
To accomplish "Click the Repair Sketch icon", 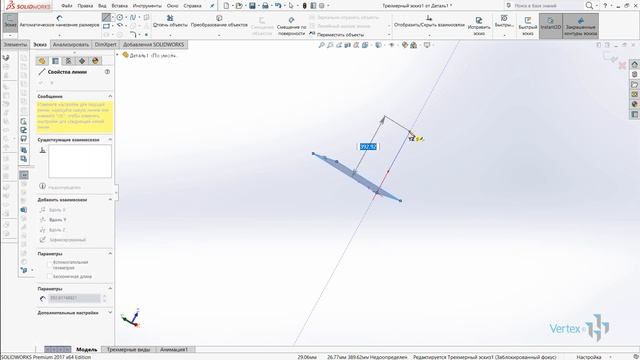I will (x=479, y=20).
